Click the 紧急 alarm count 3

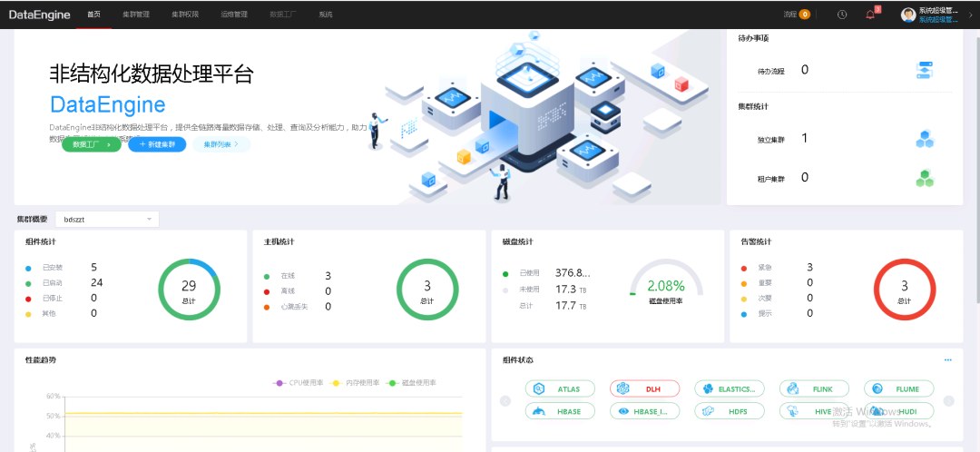click(x=810, y=268)
